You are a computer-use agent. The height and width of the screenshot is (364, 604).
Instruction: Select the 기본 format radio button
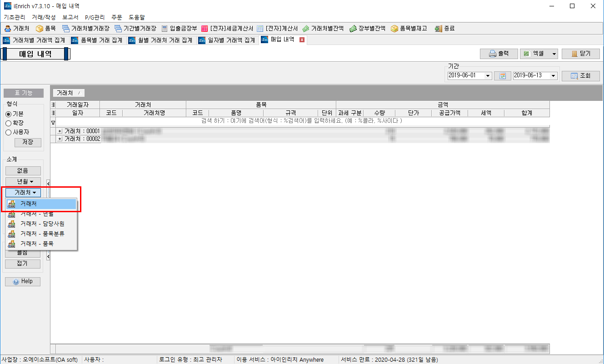tap(8, 114)
